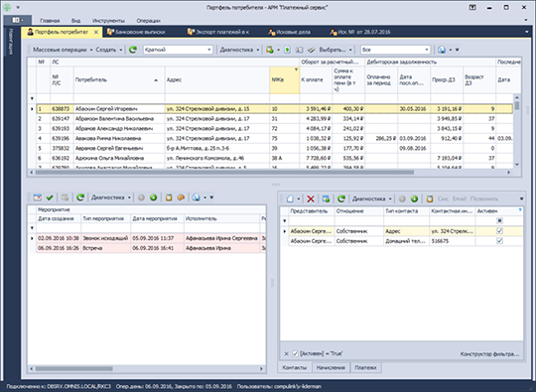Uncheck the [Активен] = 'True' filter checkbox
This screenshot has width=536, height=392.
296,353
